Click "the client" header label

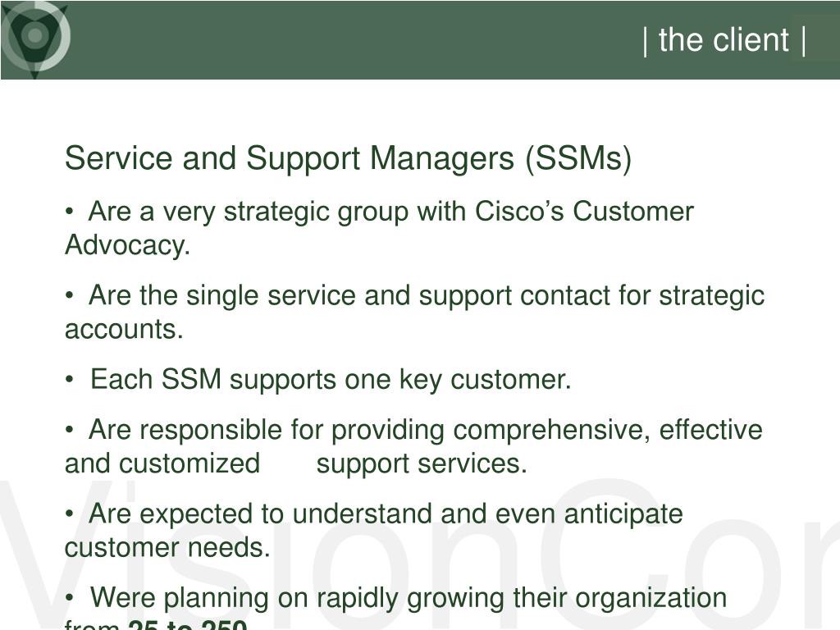pyautogui.click(x=724, y=40)
